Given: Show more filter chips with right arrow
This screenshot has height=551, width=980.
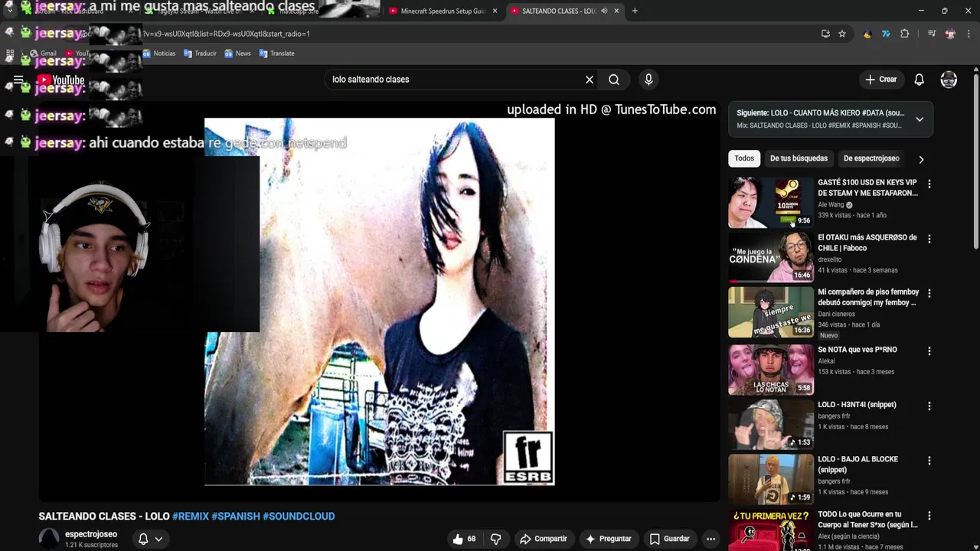Looking at the screenshot, I should coord(921,159).
